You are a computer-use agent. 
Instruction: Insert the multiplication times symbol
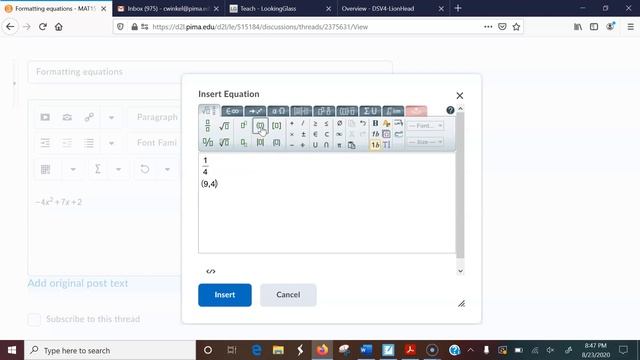(x=292, y=134)
